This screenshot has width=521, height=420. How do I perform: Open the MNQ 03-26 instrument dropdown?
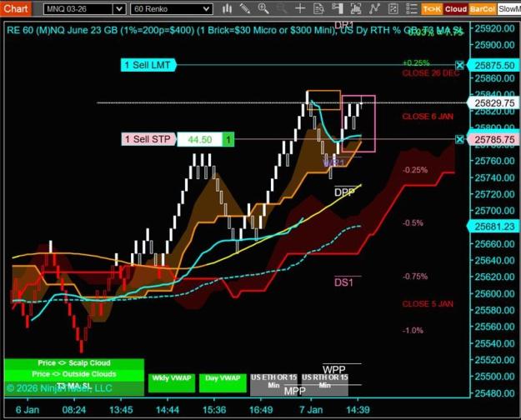coord(85,9)
